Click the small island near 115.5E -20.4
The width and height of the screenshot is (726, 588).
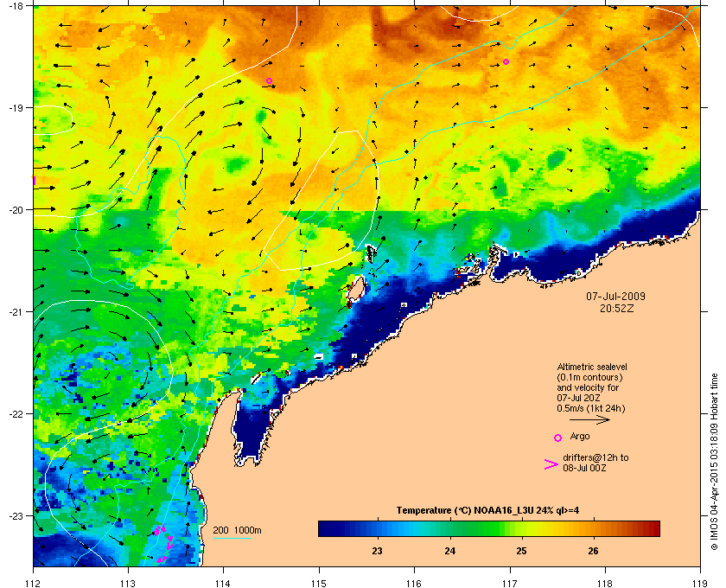point(371,253)
